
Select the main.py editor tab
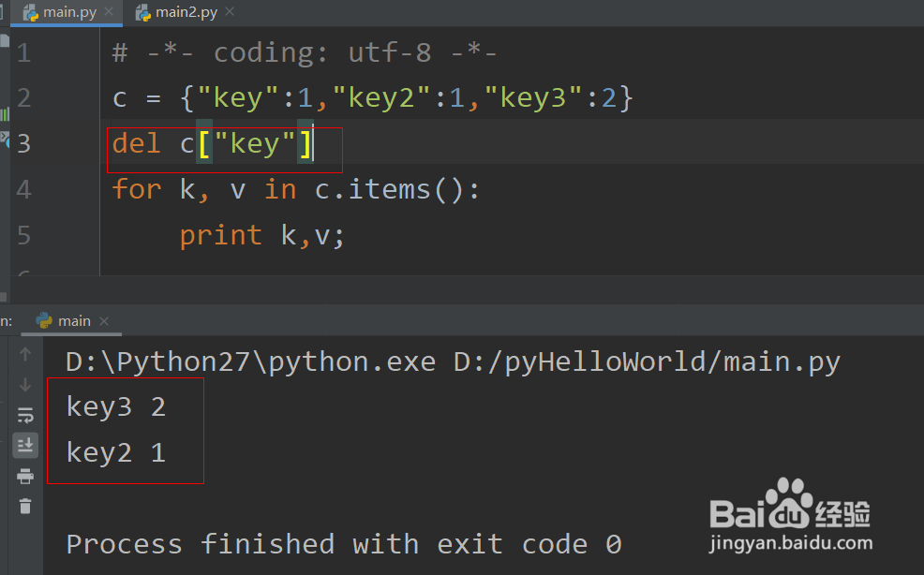point(70,12)
